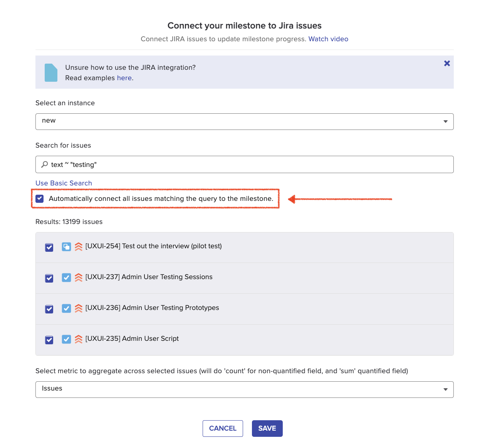Click the CANCEL button
This screenshot has height=448, width=490.
pyautogui.click(x=223, y=428)
